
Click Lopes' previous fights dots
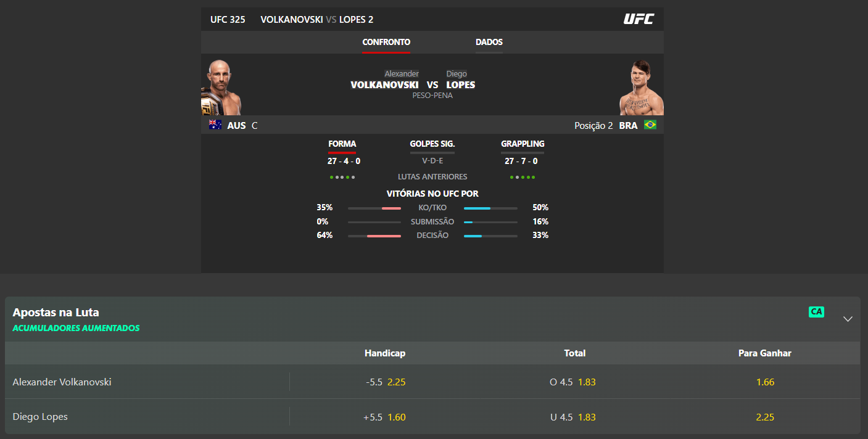(x=523, y=178)
